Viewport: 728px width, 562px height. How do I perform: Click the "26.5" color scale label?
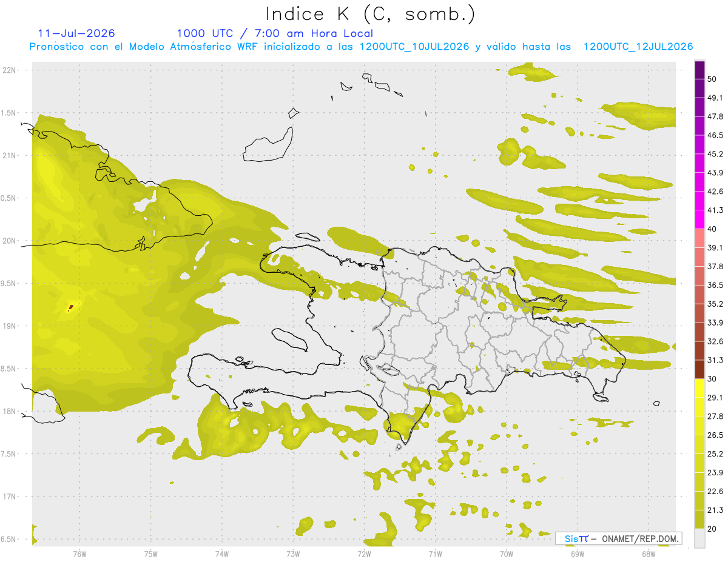pyautogui.click(x=715, y=435)
